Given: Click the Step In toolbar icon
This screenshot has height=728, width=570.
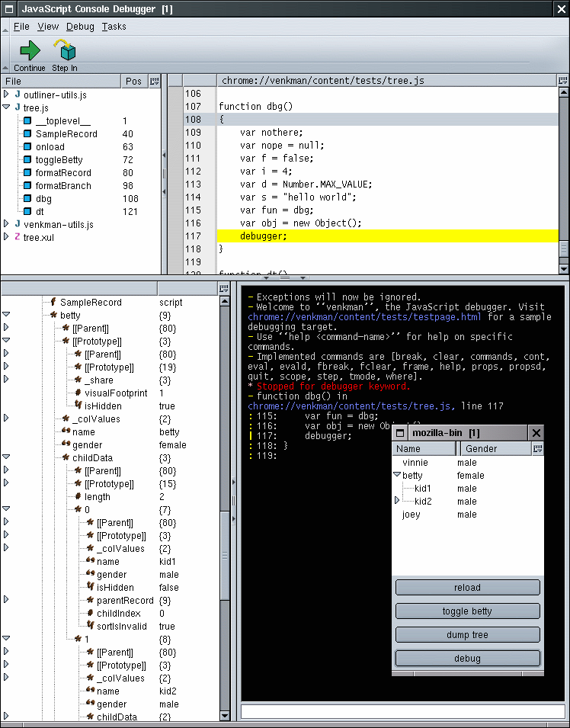Looking at the screenshot, I should pyautogui.click(x=66, y=50).
